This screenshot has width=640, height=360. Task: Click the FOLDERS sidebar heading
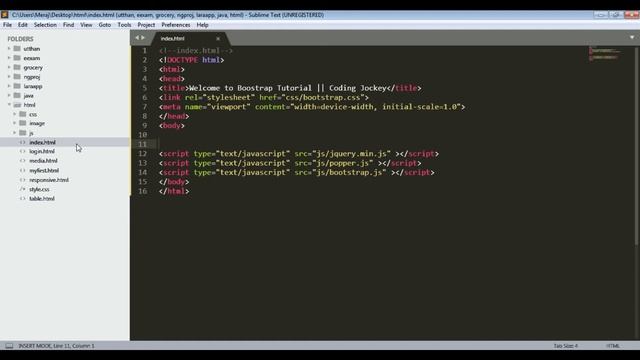20,39
